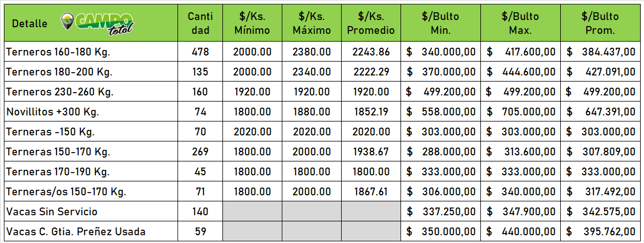Image resolution: width=644 pixels, height=243 pixels.
Task: Click the $/Bulto Max. header
Action: (520, 23)
